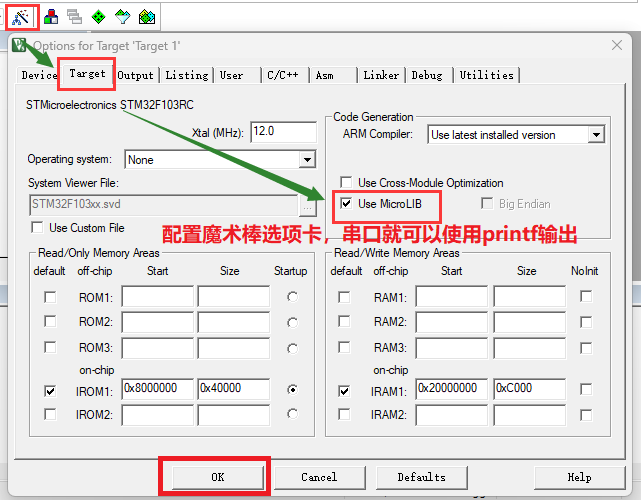
Task: Open Manage Run-Time Environment green diamond icon
Action: [x=99, y=17]
